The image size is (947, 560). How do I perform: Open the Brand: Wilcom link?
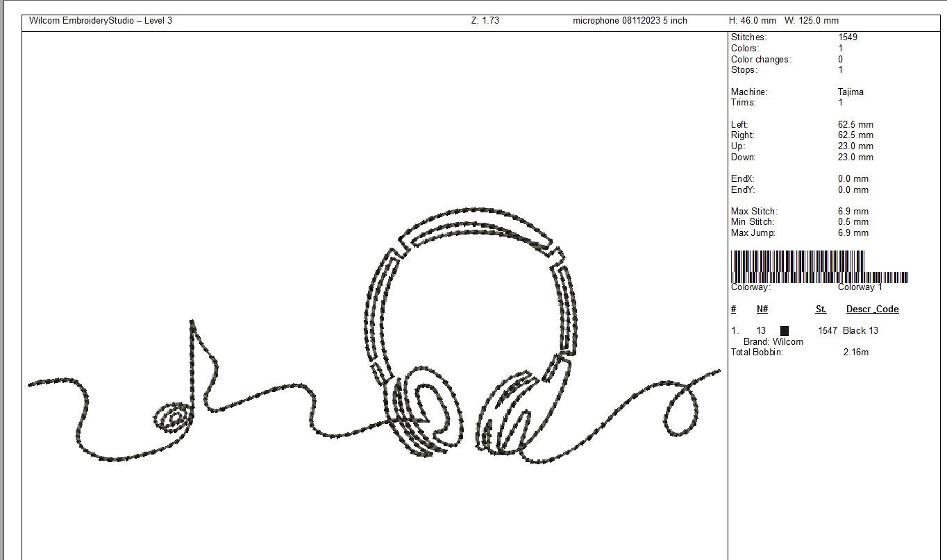click(773, 341)
